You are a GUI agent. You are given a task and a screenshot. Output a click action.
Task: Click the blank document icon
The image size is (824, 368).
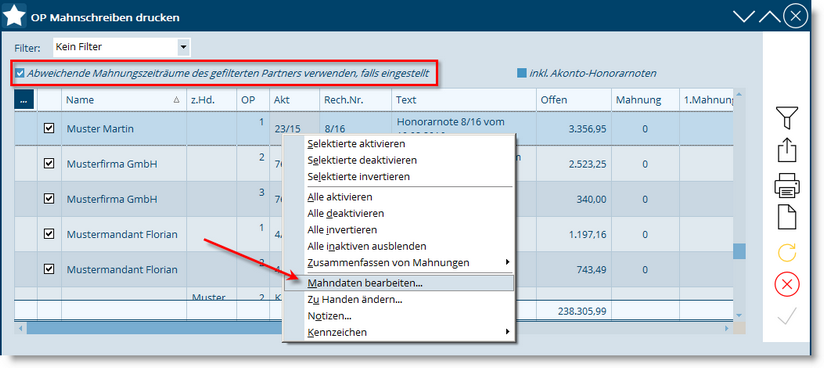(787, 217)
